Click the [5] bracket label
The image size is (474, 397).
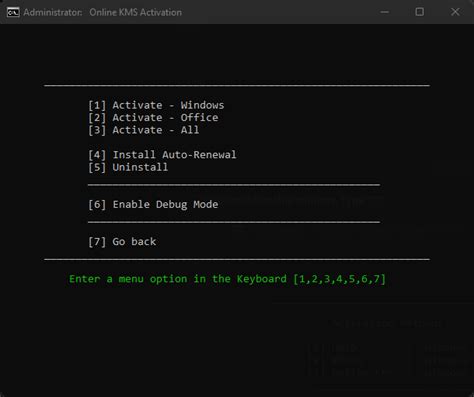(97, 167)
